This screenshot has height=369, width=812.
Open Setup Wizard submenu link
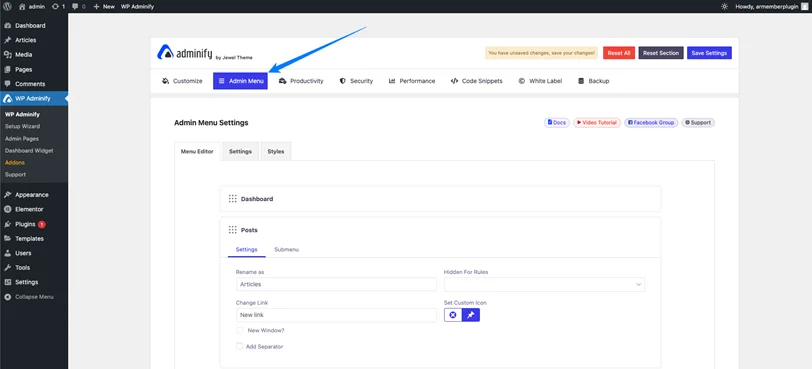point(22,126)
